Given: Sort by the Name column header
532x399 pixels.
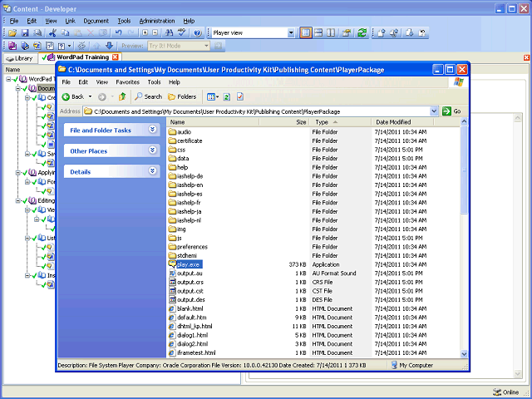Looking at the screenshot, I should click(x=213, y=122).
